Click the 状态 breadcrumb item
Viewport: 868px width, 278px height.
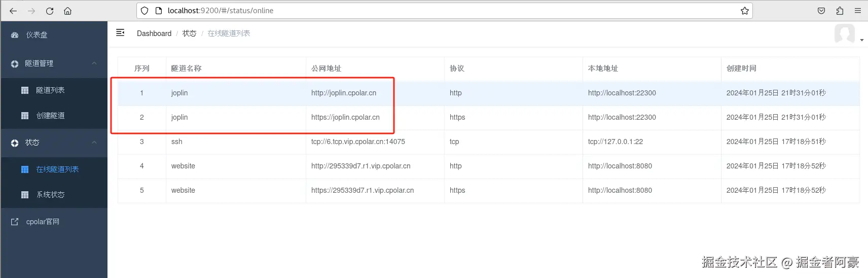pos(189,33)
